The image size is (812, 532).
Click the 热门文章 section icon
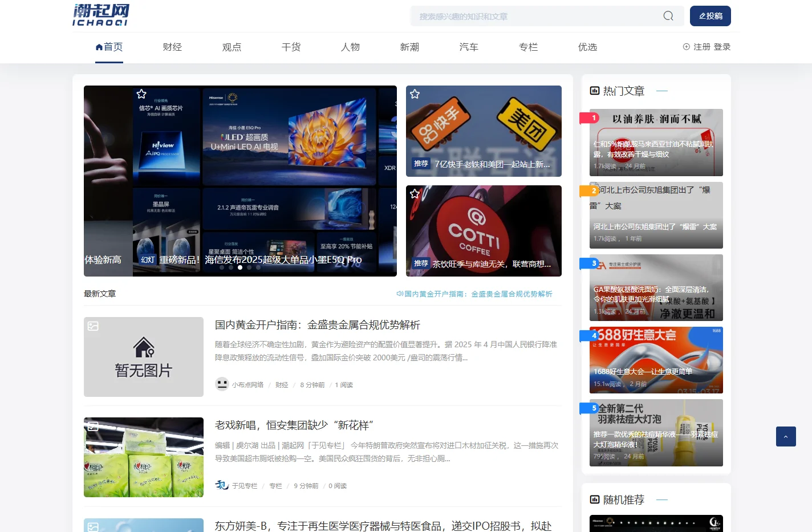595,91
